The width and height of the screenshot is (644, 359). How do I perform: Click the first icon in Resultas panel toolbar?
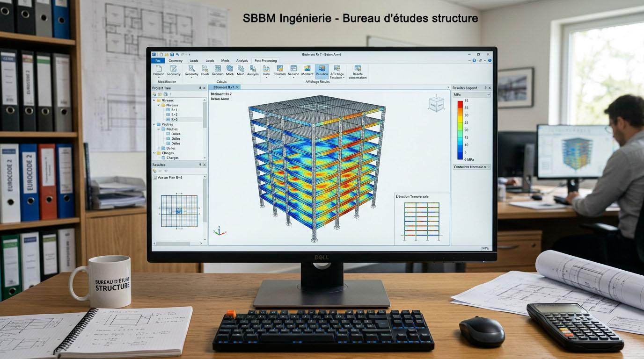pyautogui.click(x=154, y=171)
